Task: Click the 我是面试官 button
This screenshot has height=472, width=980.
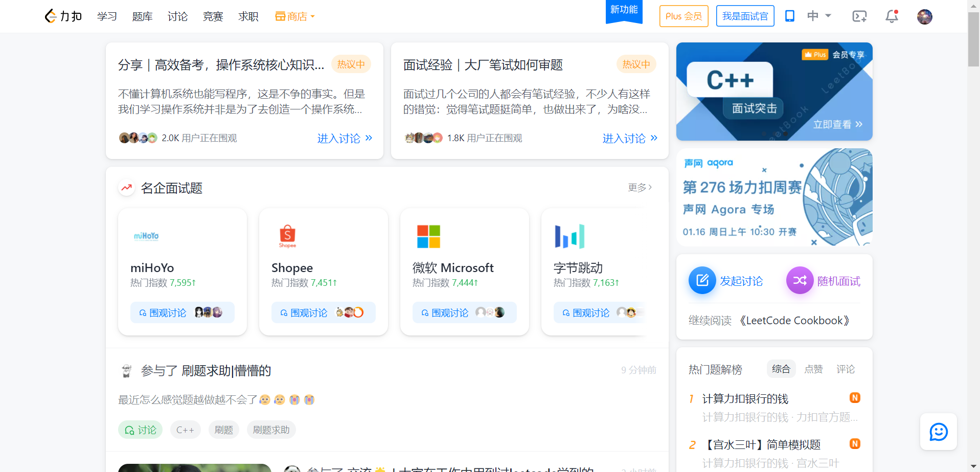Action: [745, 16]
